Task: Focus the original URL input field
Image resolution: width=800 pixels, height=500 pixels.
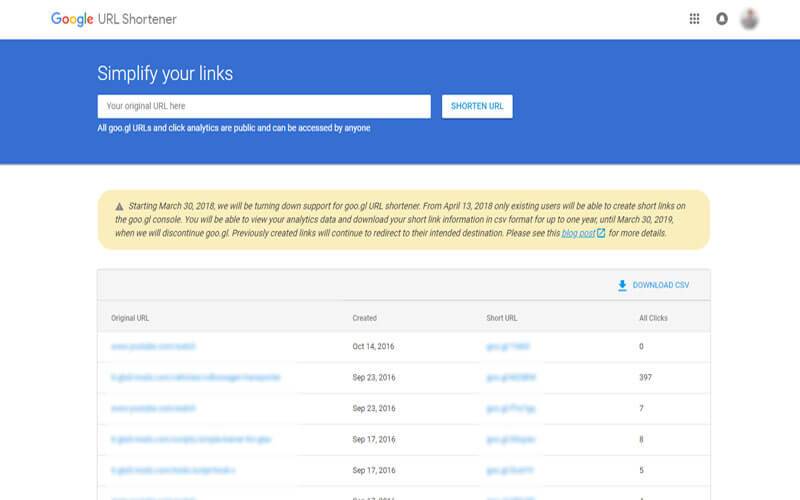Action: pyautogui.click(x=264, y=106)
